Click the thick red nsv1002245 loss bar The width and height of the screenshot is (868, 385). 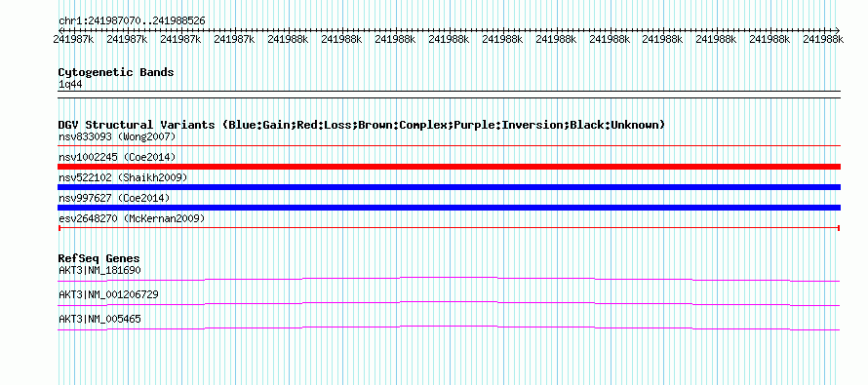[x=449, y=167]
